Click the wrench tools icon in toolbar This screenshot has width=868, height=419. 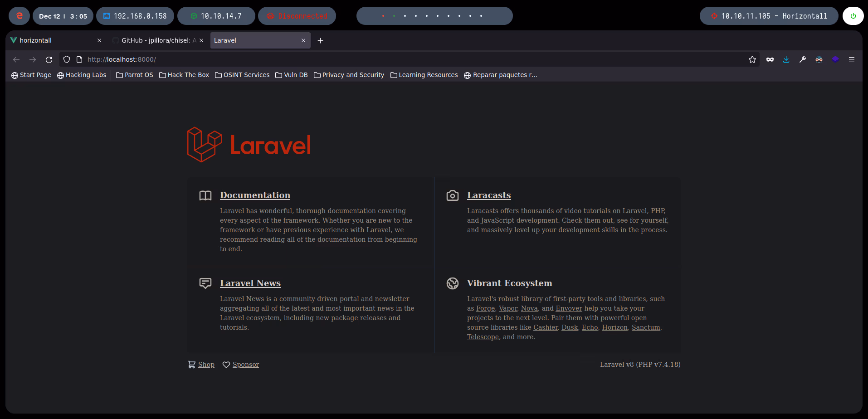[803, 59]
